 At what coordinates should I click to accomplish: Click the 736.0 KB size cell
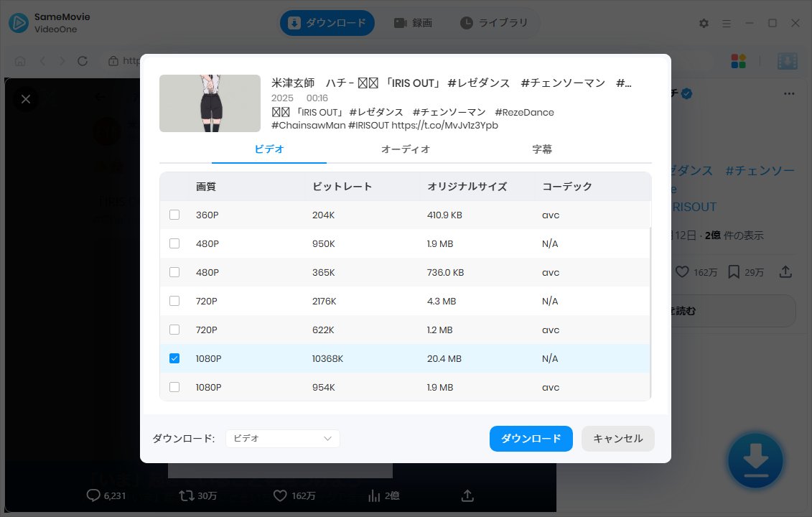coord(445,272)
